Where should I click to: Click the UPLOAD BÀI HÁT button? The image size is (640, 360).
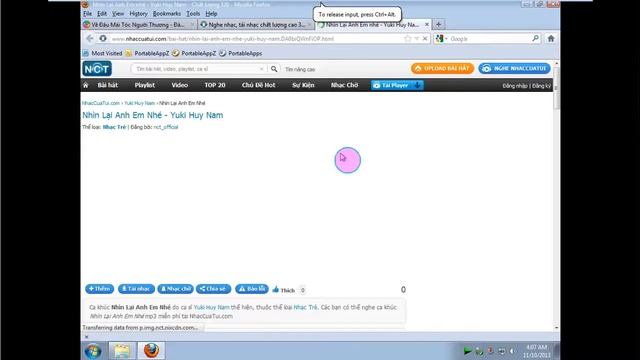point(442,69)
